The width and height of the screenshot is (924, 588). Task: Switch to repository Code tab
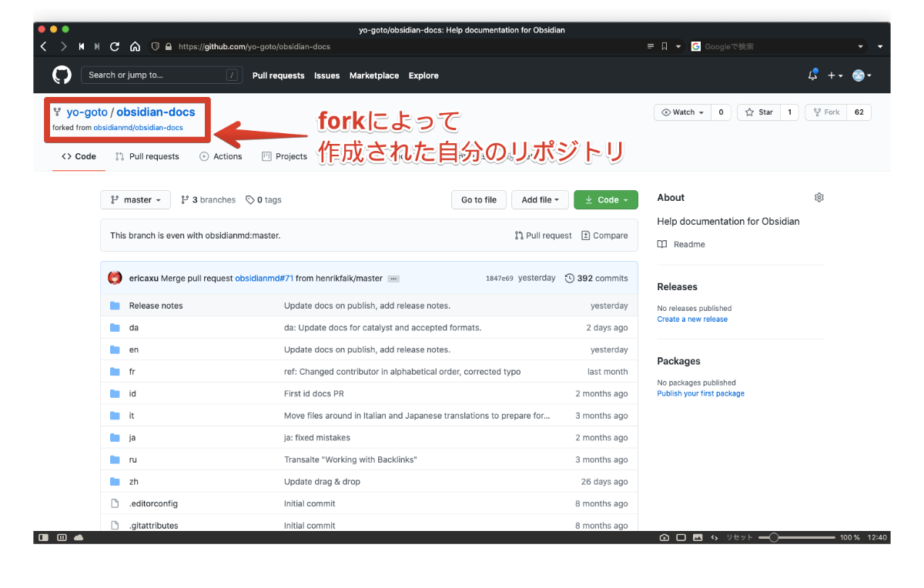pos(79,156)
